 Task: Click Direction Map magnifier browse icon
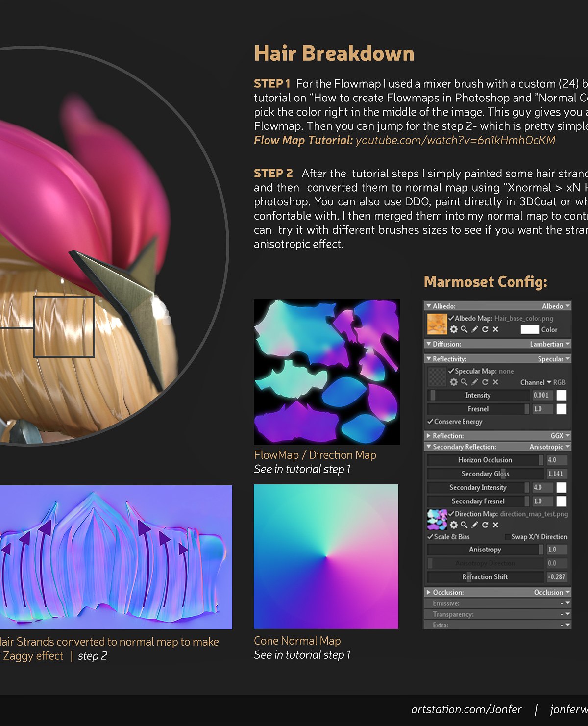pos(464,525)
